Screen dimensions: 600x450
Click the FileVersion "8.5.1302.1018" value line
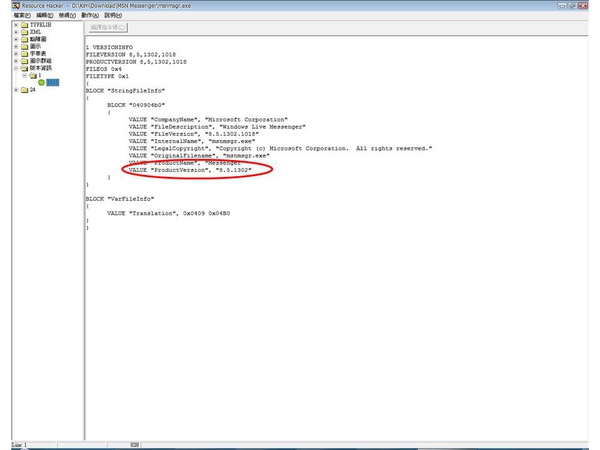(x=194, y=134)
